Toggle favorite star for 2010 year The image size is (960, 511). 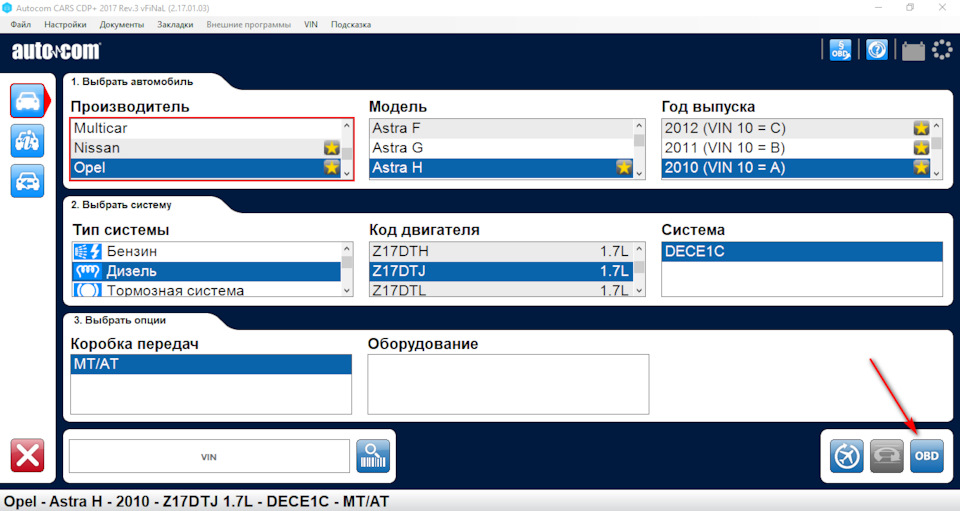coord(921,168)
